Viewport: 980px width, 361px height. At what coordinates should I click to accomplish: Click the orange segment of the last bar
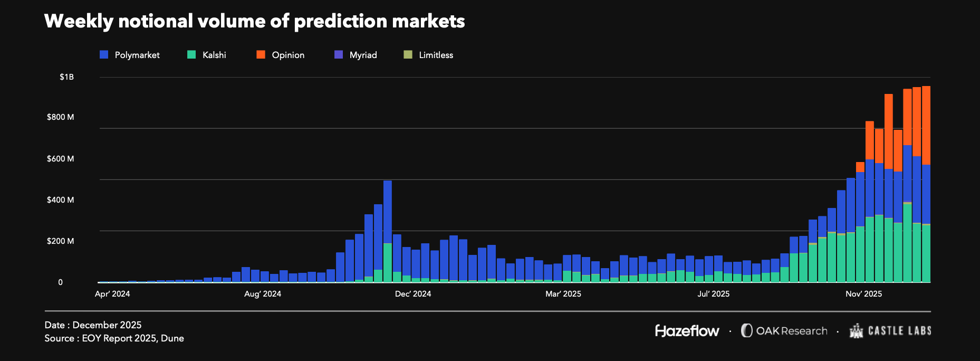[x=926, y=125]
